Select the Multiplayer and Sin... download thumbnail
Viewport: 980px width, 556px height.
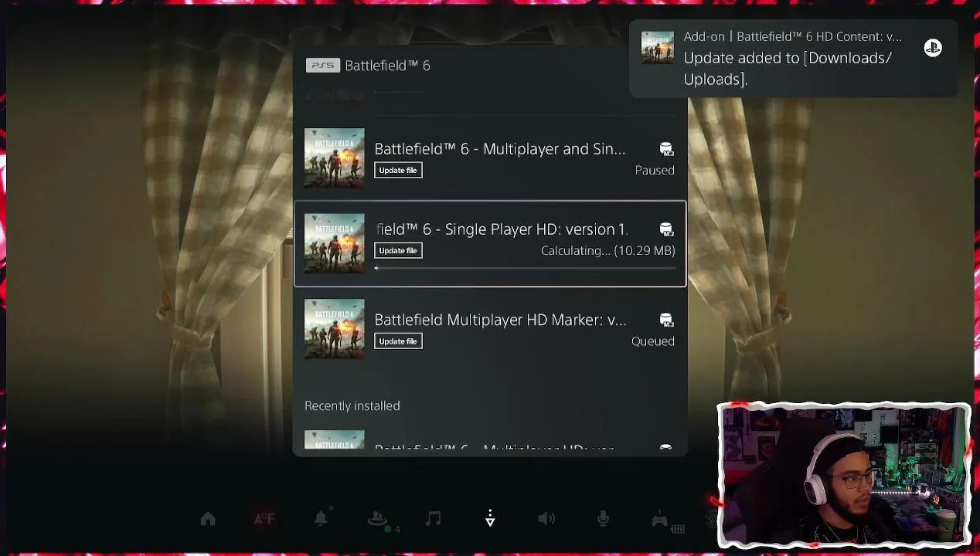[334, 158]
